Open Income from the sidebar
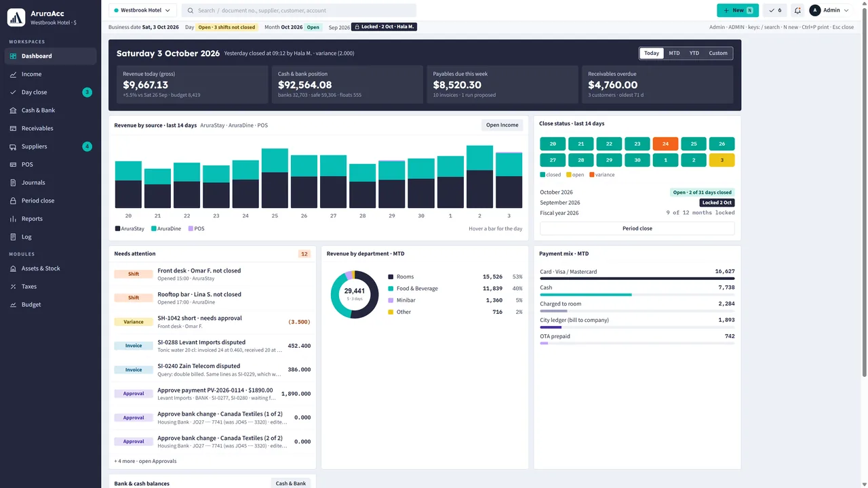Image resolution: width=868 pixels, height=488 pixels. pyautogui.click(x=50, y=74)
